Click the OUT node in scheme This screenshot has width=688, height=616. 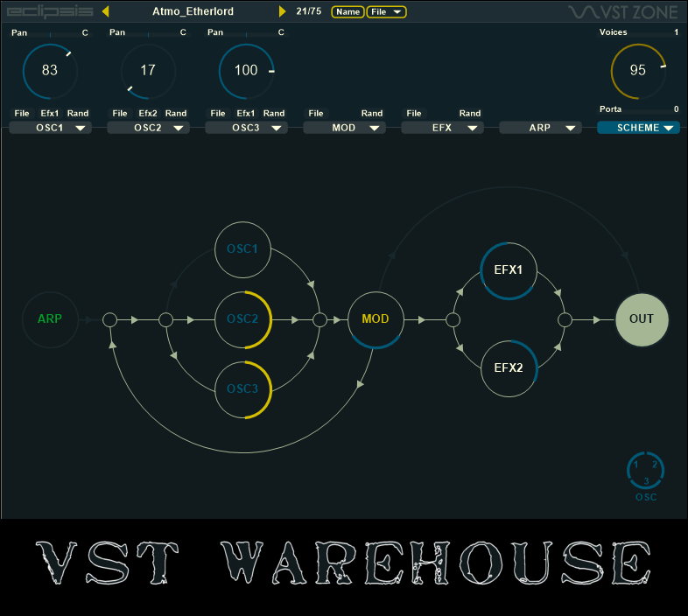pyautogui.click(x=642, y=319)
